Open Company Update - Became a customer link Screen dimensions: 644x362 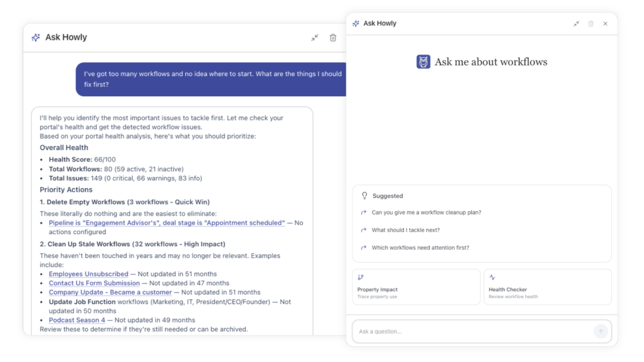[x=110, y=292]
